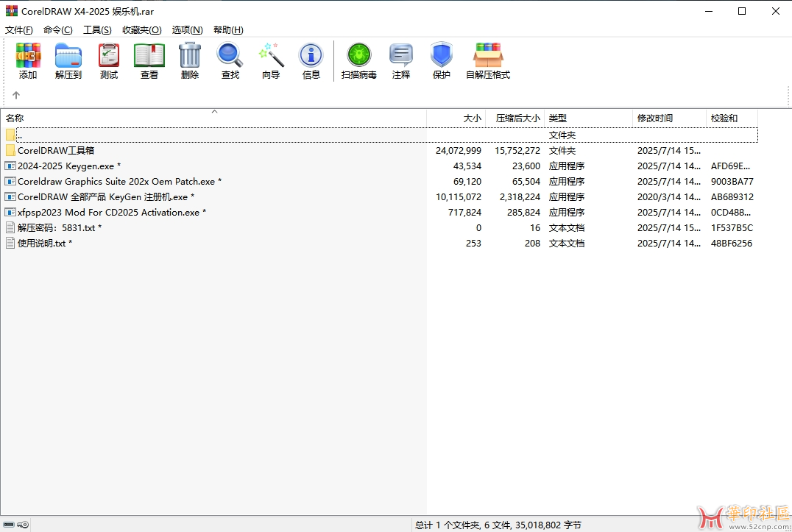Viewport: 792px width, 532px height.
Task: Select the 2024-2025 Keygen.exe file icon
Action: (x=10, y=166)
